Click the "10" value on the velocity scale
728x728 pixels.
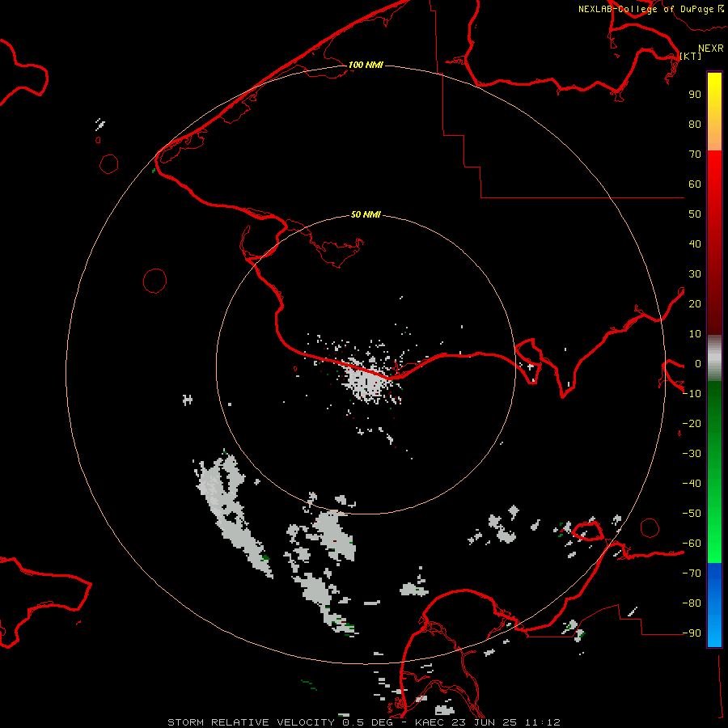click(x=695, y=334)
